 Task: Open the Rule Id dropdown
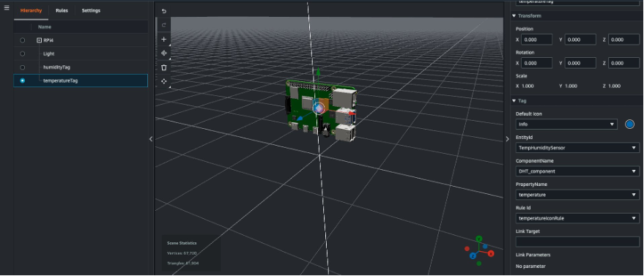point(577,219)
